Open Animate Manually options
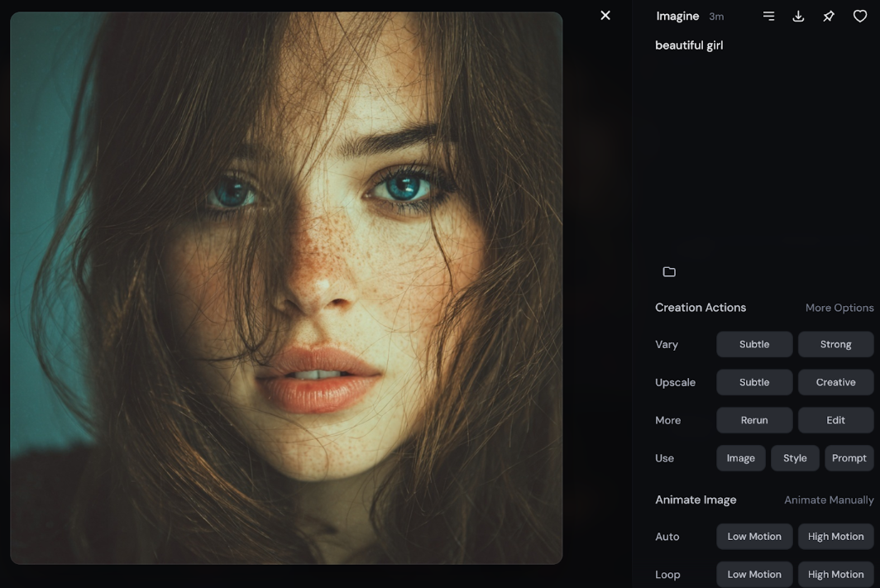This screenshot has width=880, height=588. 828,500
